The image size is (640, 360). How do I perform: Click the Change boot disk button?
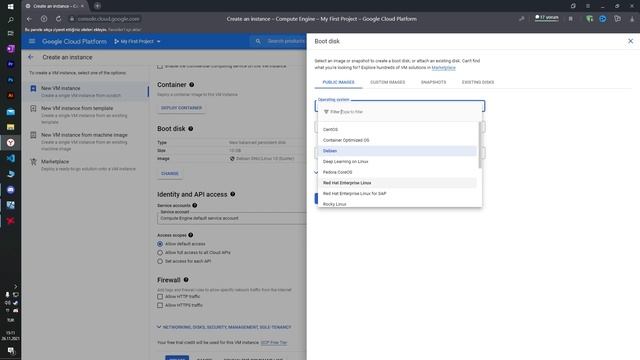point(170,173)
